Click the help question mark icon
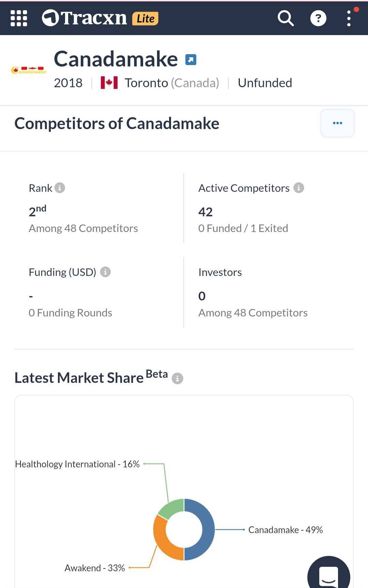This screenshot has width=368, height=588. point(318,18)
